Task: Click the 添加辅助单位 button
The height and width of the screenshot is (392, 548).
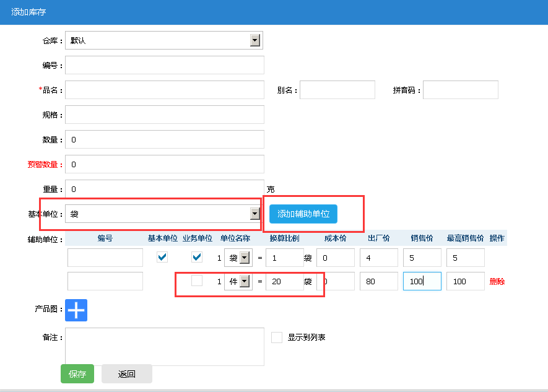Action: (x=303, y=214)
